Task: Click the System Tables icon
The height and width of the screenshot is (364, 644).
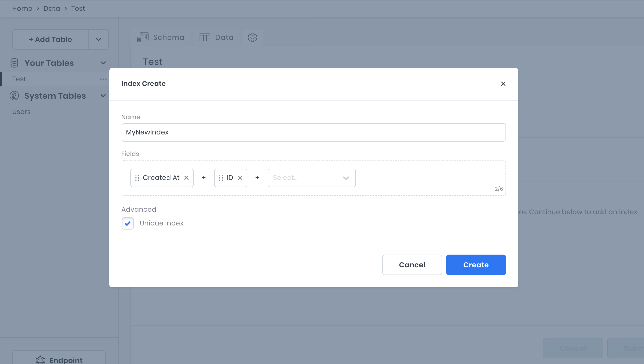Action: 14,96
